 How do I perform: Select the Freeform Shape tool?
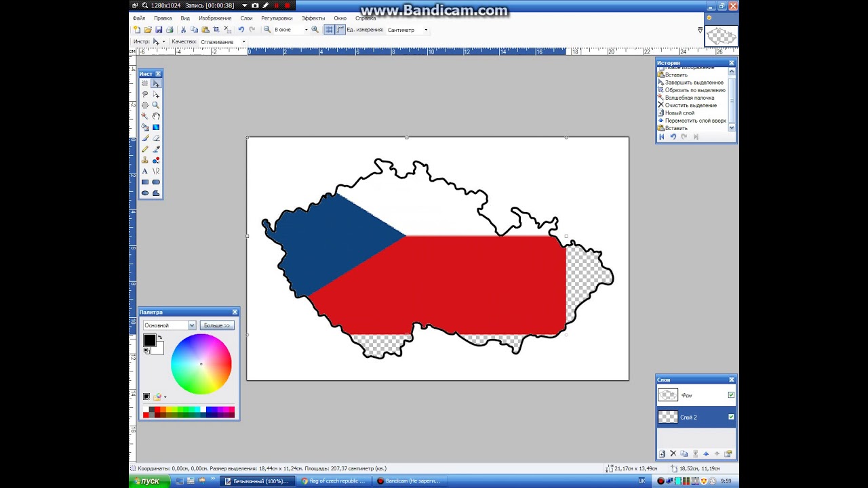click(x=156, y=192)
